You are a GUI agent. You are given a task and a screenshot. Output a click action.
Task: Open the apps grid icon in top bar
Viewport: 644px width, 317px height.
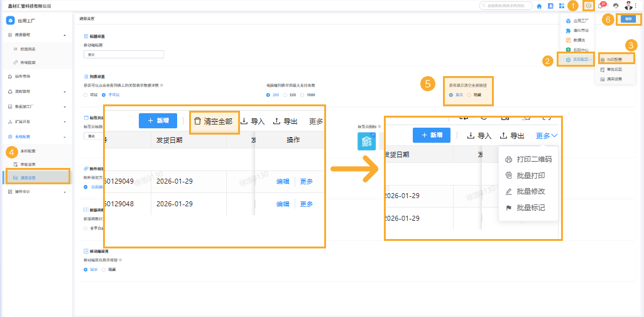(562, 6)
